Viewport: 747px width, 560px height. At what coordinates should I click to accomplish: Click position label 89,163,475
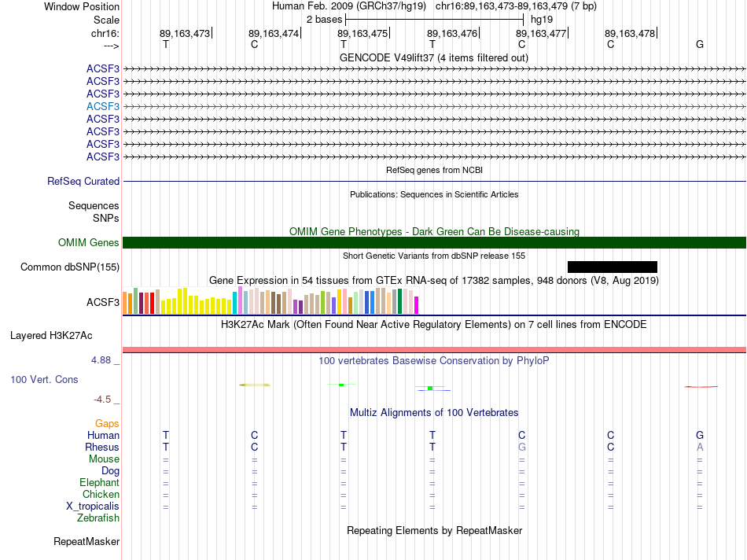click(362, 33)
